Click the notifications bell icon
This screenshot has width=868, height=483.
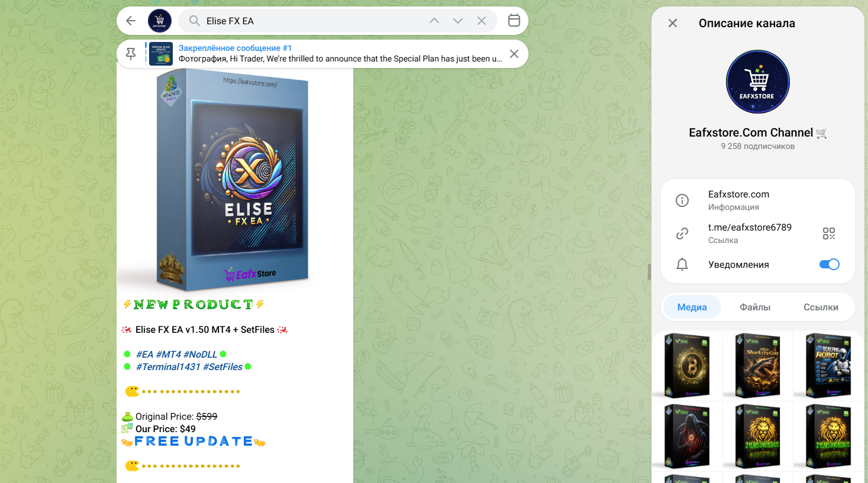point(682,264)
